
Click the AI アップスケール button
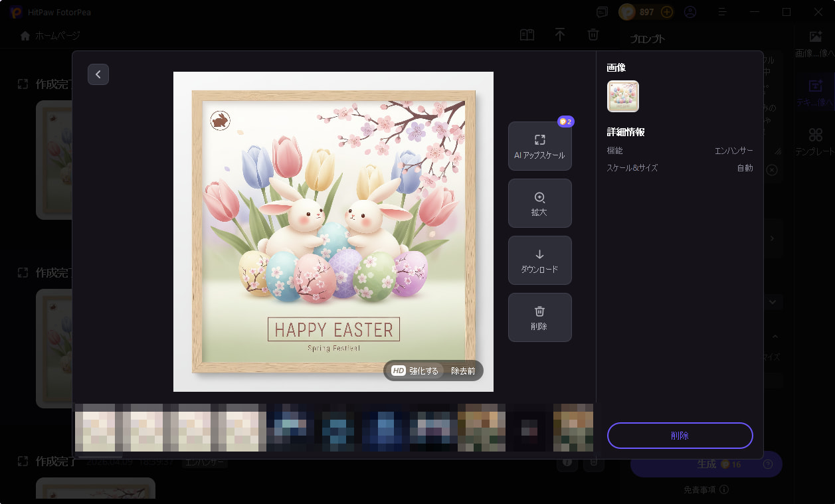pyautogui.click(x=539, y=146)
